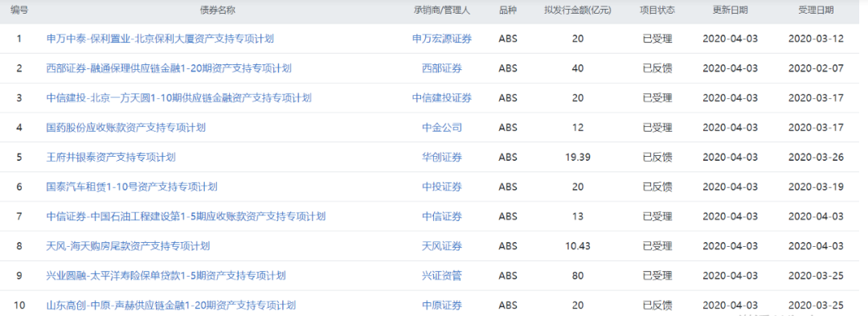The image size is (868, 316).
Task: Click 已反馈 status in 西部证券 row
Action: 657,68
